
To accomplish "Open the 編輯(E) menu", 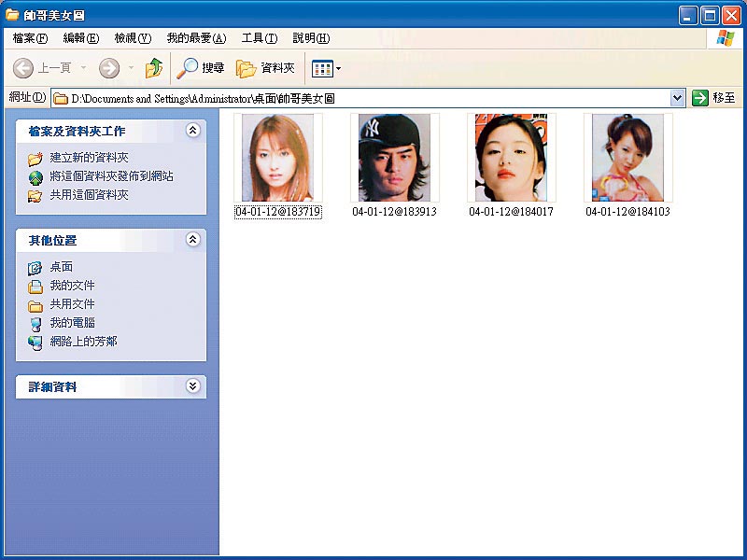I will [x=81, y=38].
